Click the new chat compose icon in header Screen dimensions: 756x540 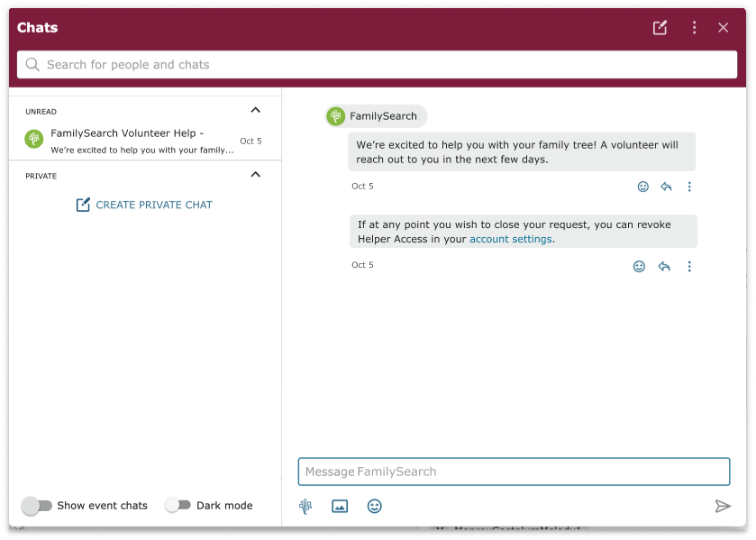[660, 28]
